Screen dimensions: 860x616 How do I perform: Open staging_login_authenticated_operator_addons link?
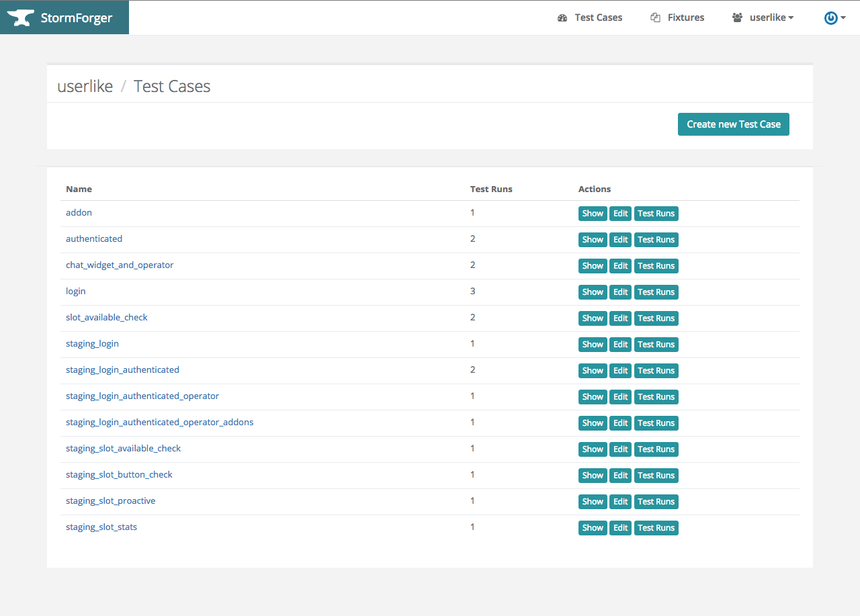pyautogui.click(x=159, y=423)
